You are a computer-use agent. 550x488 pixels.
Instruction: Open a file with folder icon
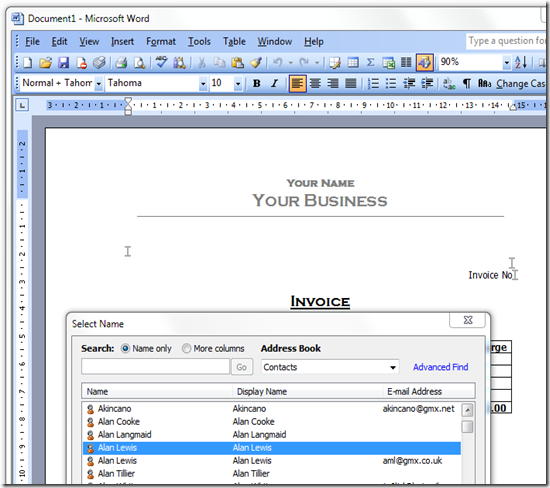46,63
